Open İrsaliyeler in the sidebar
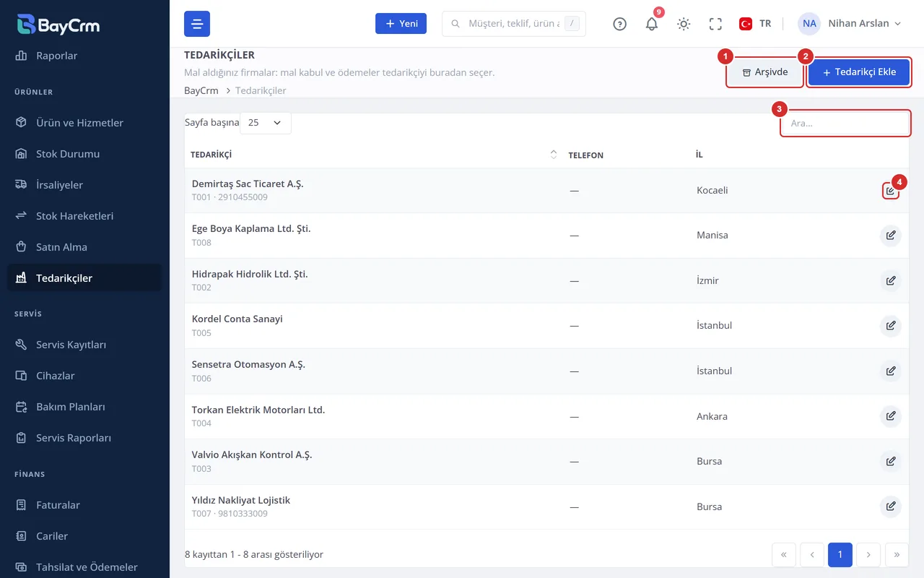Viewport: 924px width, 578px height. (x=84, y=185)
